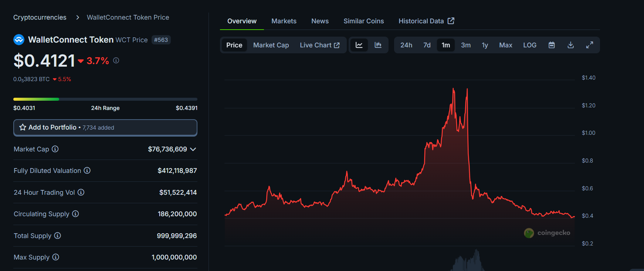Viewport: 644px width, 271px height.
Task: Click Add to Portfolio button
Action: point(105,127)
